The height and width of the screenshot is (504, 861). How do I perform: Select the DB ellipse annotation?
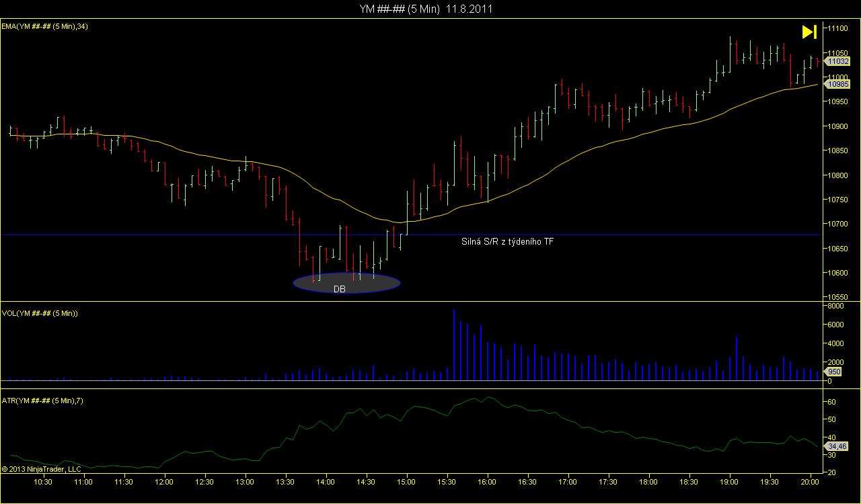(346, 283)
